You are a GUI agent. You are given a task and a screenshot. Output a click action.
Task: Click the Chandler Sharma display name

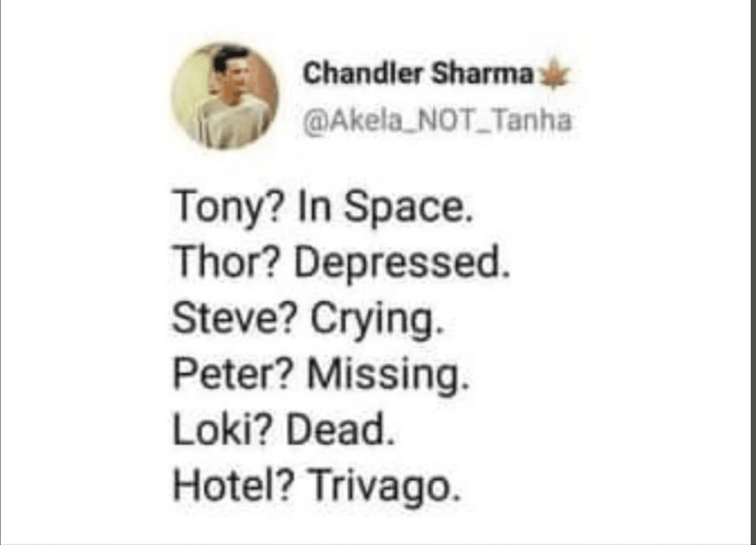pos(418,75)
